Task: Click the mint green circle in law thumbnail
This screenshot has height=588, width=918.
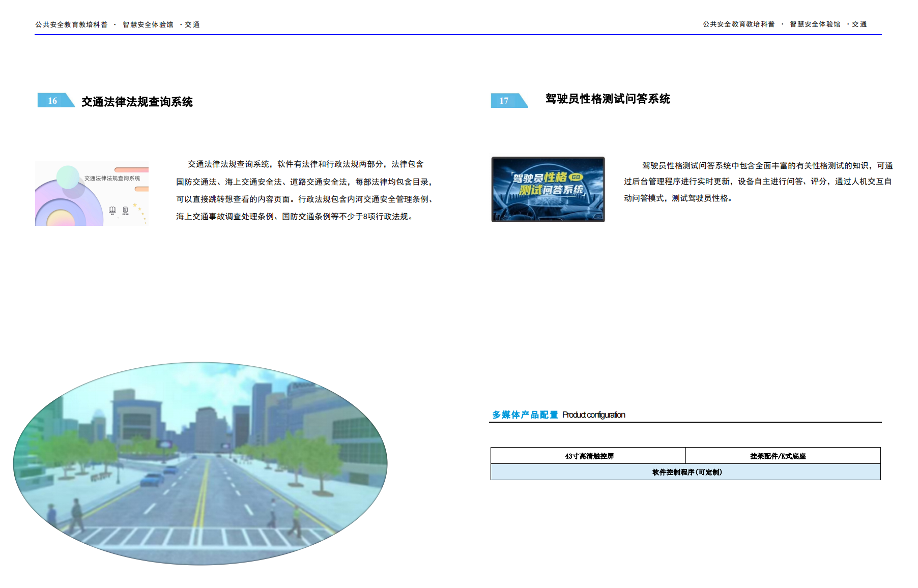Action: point(68,177)
